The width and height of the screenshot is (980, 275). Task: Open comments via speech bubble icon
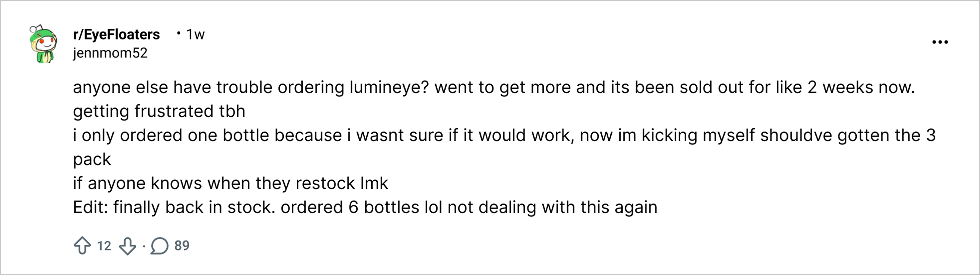(x=159, y=246)
